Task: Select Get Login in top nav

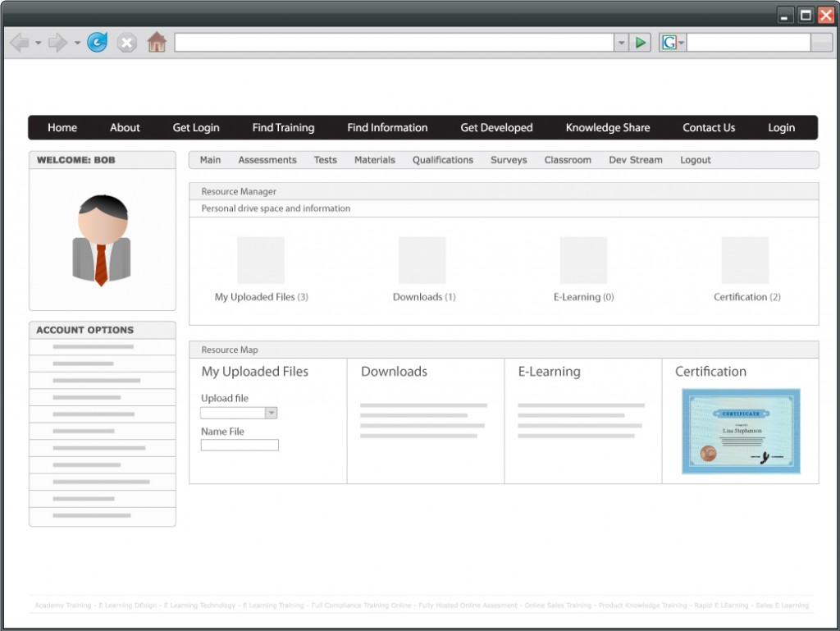Action: (x=196, y=127)
